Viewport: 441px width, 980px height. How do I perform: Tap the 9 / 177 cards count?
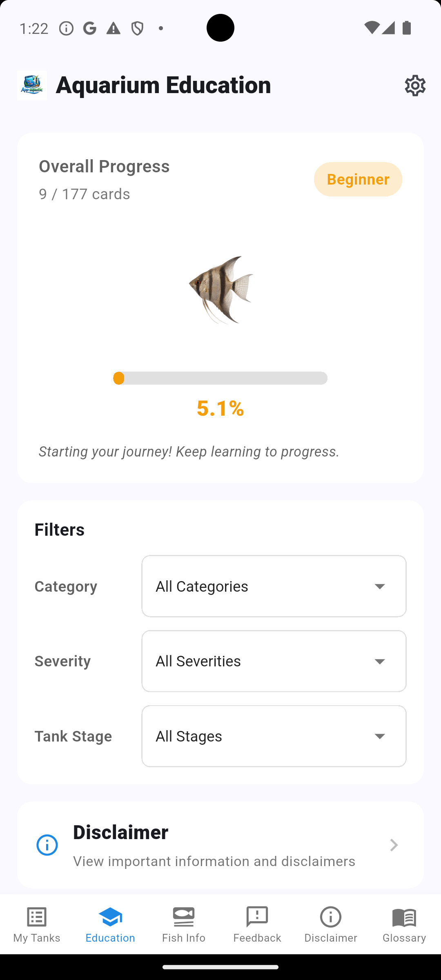(85, 194)
